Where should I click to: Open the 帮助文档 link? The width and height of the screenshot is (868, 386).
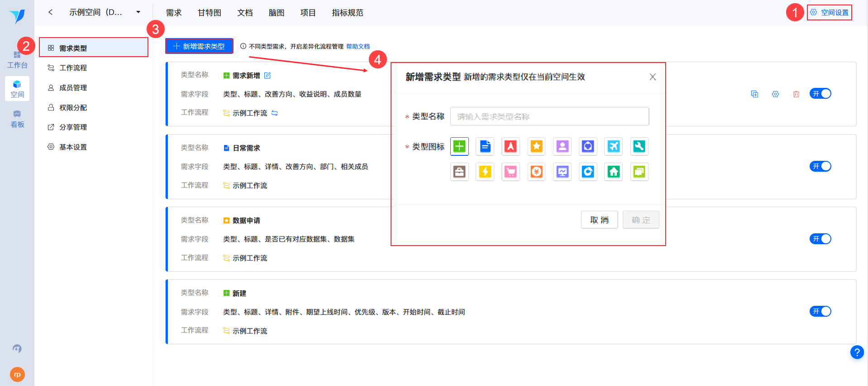click(x=358, y=46)
